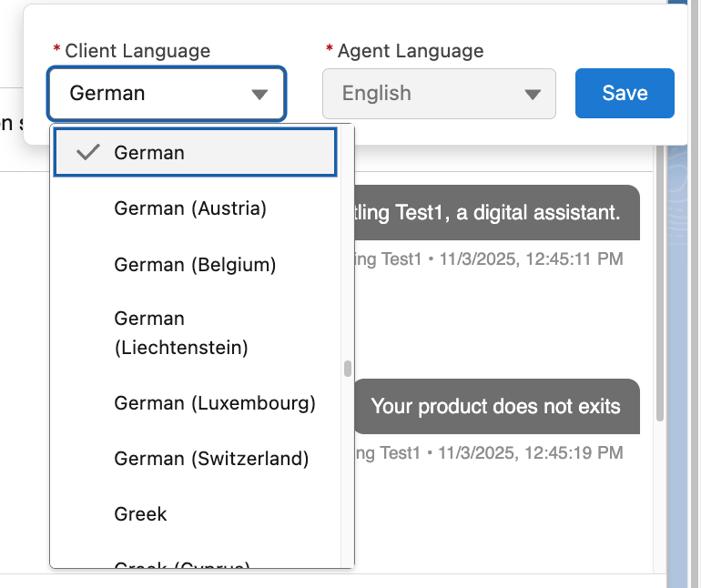Select German (Austria) from the list
701x588 pixels.
click(190, 208)
